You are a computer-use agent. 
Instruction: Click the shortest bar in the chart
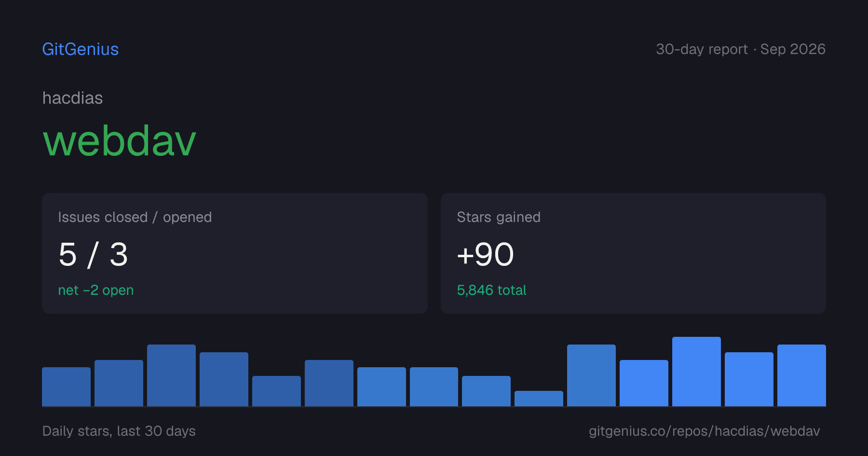click(x=539, y=399)
